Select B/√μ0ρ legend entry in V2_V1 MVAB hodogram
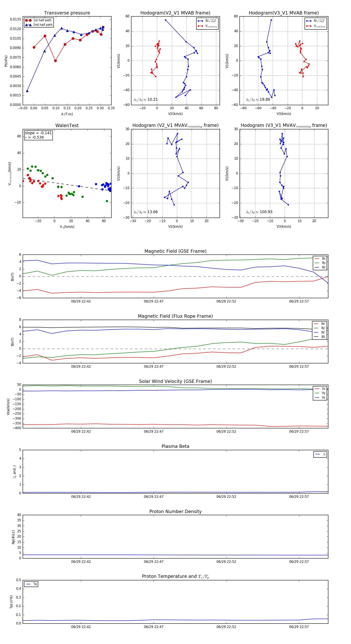 (x=207, y=21)
